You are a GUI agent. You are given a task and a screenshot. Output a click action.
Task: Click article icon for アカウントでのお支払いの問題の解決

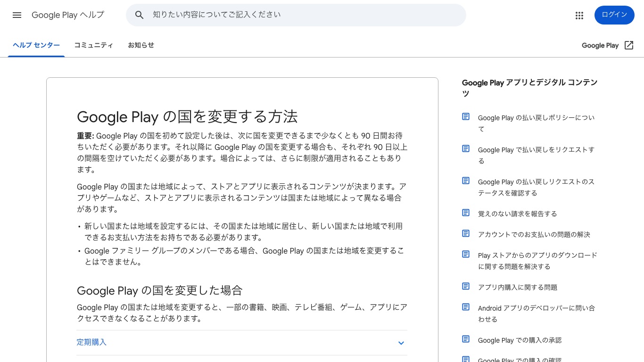pos(466,233)
